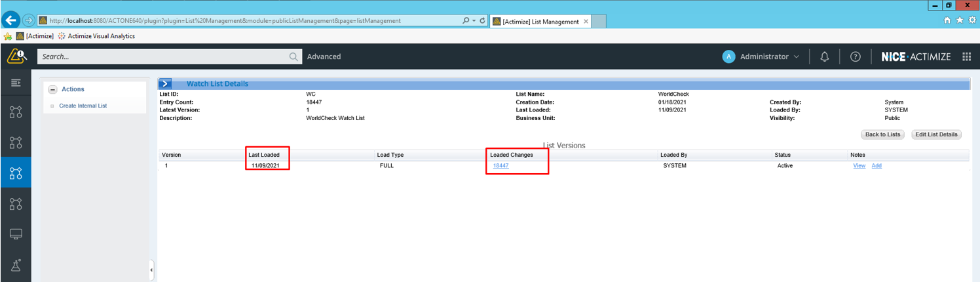The height and width of the screenshot is (284, 980).
Task: Click the add-to-favorites-bar star icon
Action: point(8,36)
